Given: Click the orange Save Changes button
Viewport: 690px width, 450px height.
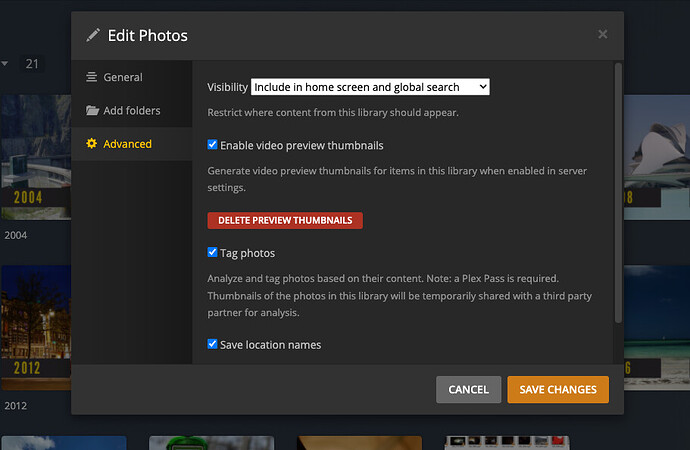Looking at the screenshot, I should (x=557, y=390).
